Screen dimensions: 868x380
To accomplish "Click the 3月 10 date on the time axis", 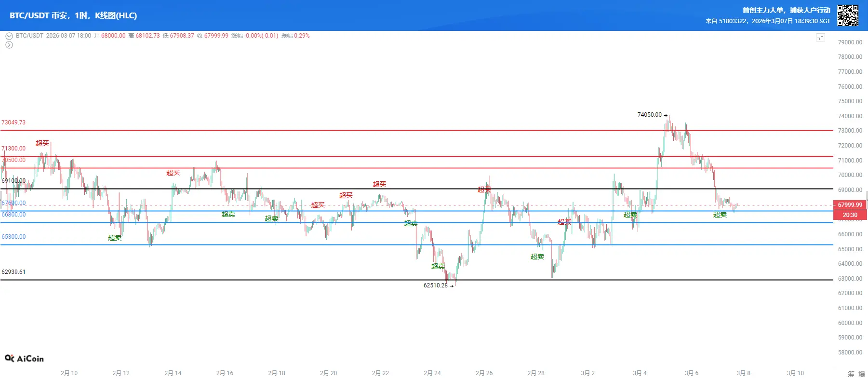I will pos(796,373).
